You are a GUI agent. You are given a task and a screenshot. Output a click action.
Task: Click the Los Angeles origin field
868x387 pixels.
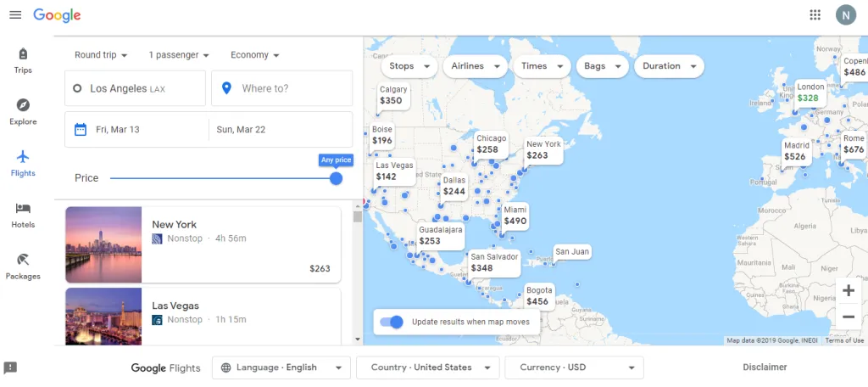(135, 88)
